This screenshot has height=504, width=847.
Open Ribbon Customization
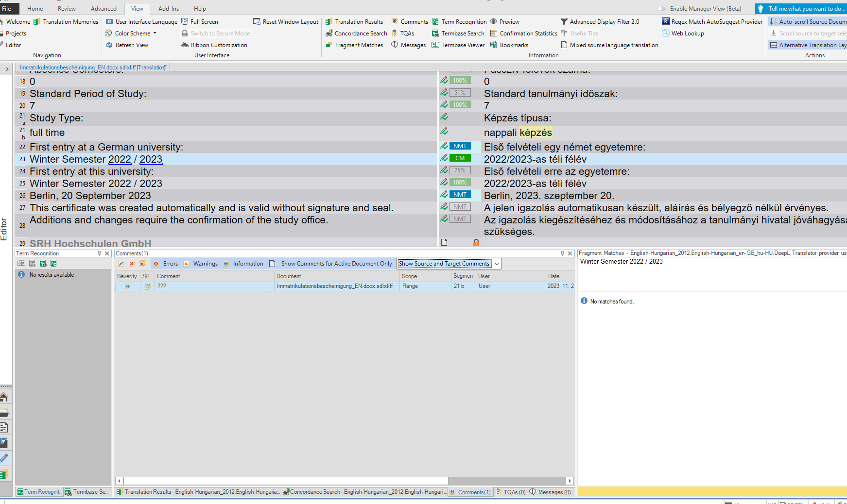(x=214, y=45)
